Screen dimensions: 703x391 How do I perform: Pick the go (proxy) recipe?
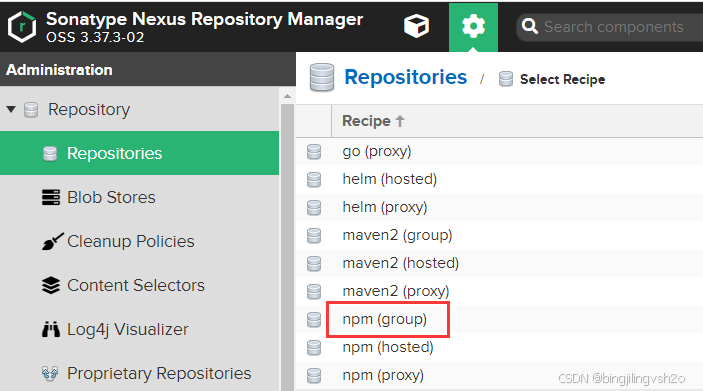(377, 152)
